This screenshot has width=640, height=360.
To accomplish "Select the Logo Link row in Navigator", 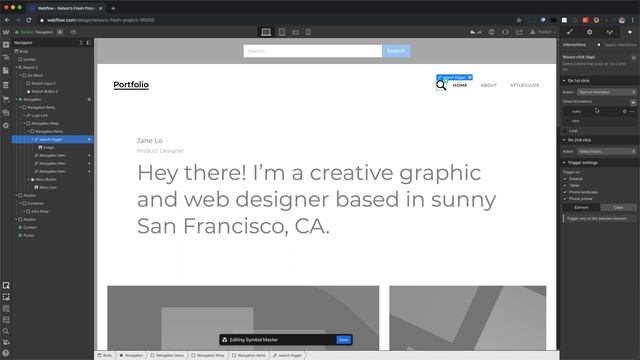I will (x=53, y=116).
